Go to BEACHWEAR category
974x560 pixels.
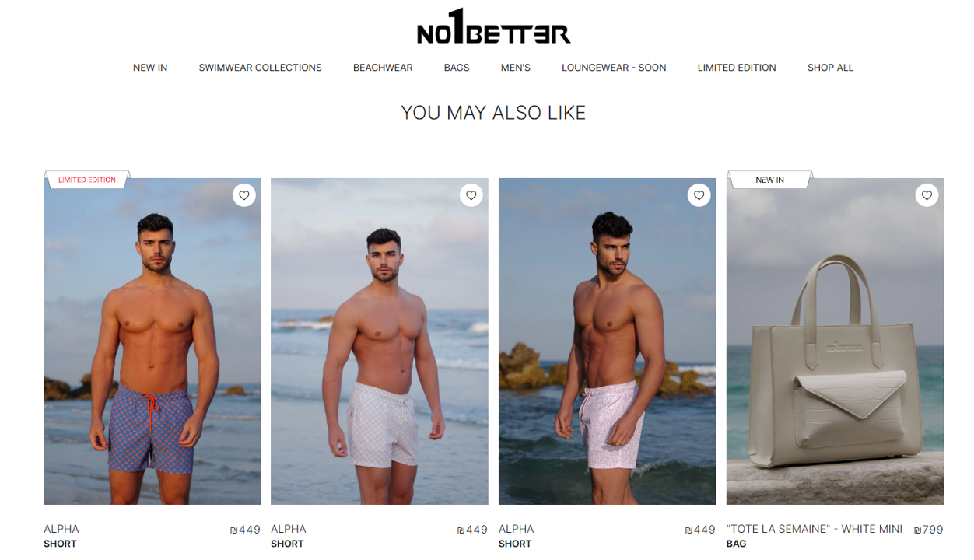(383, 68)
